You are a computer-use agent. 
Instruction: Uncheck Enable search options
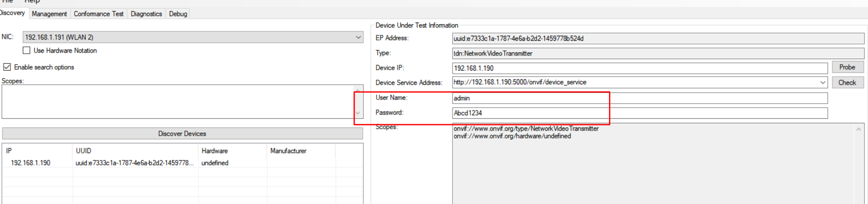point(7,67)
